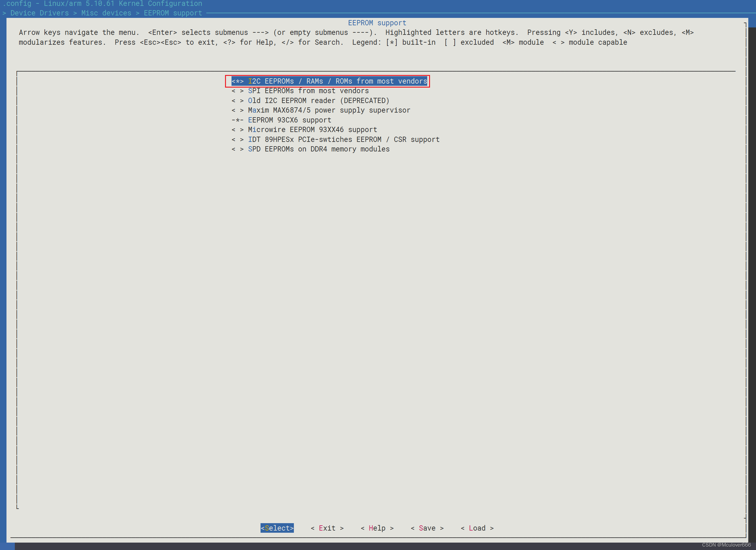Toggle SPI EEPROMs from most vendors
This screenshot has height=550, width=756.
300,91
